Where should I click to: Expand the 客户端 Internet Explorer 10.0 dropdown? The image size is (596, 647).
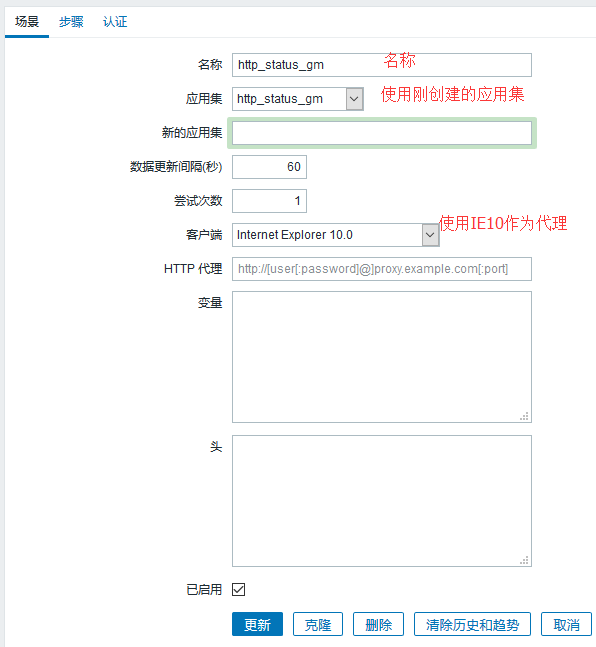(336, 235)
